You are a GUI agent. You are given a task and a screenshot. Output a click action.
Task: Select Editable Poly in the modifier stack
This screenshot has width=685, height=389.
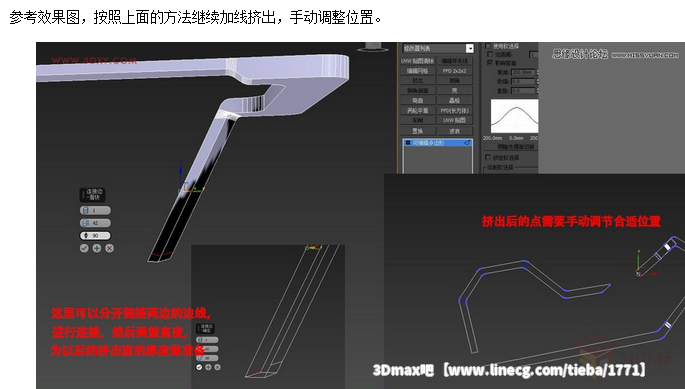[437, 142]
